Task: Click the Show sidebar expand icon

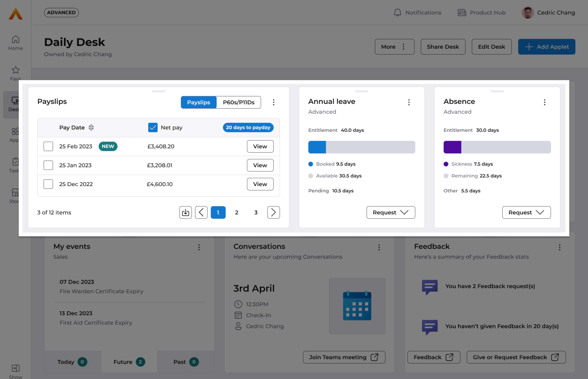Action: 16,368
